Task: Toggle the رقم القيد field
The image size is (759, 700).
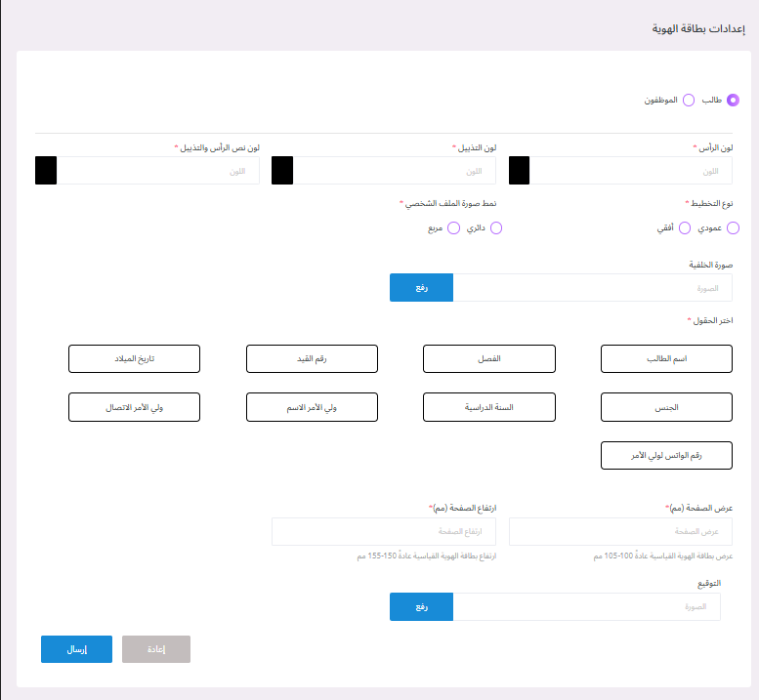Action: coord(312,358)
